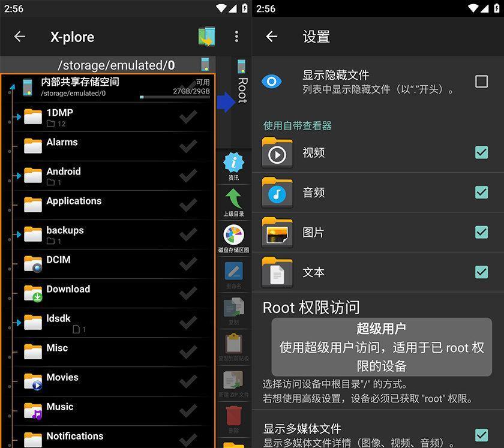Mark the Misc folder's check mark

point(188,352)
